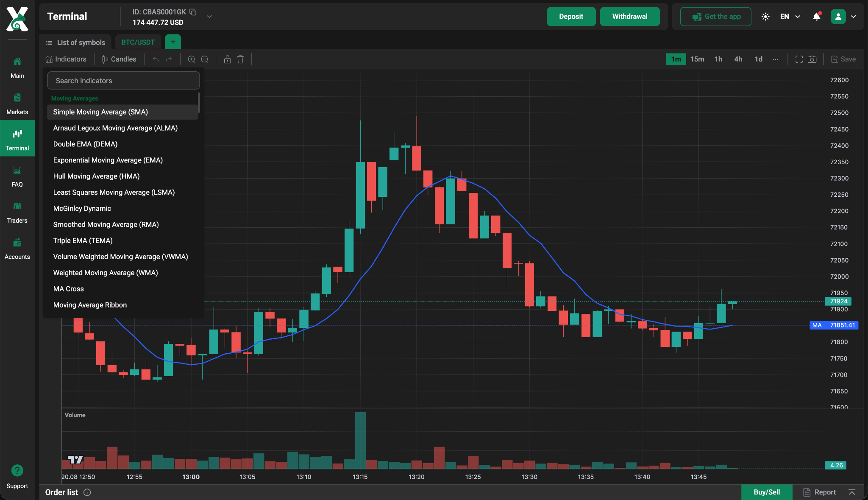Image resolution: width=868 pixels, height=500 pixels.
Task: Click the trash delete drawings icon
Action: tap(240, 59)
